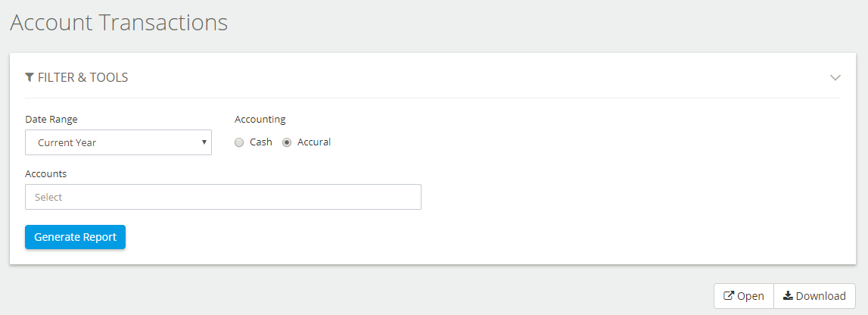Viewport: 868px width, 315px height.
Task: Click the Account Transactions page title
Action: pos(119,23)
